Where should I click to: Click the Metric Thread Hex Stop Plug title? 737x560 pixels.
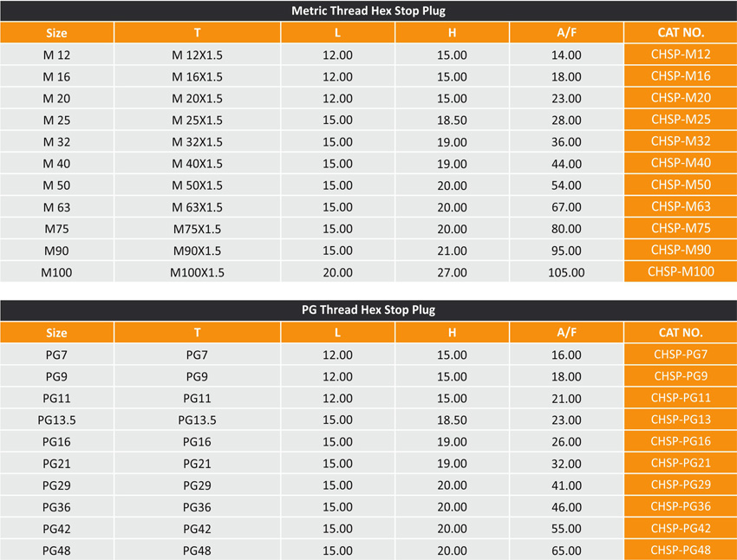(x=368, y=11)
